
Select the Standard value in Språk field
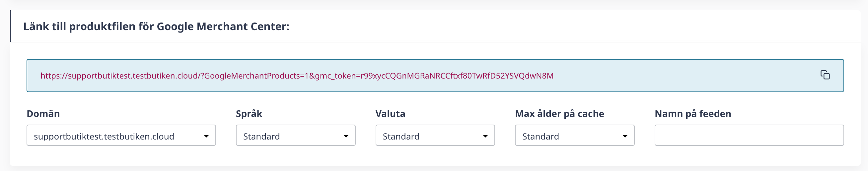261,136
